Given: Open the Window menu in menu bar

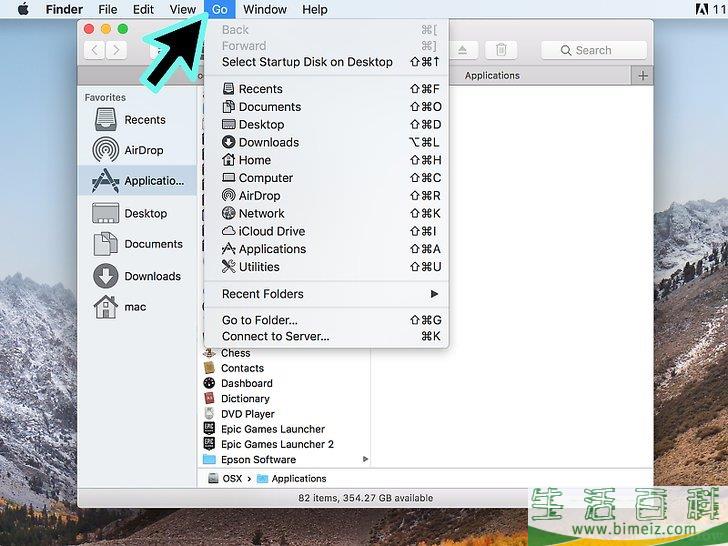Looking at the screenshot, I should coord(265,9).
